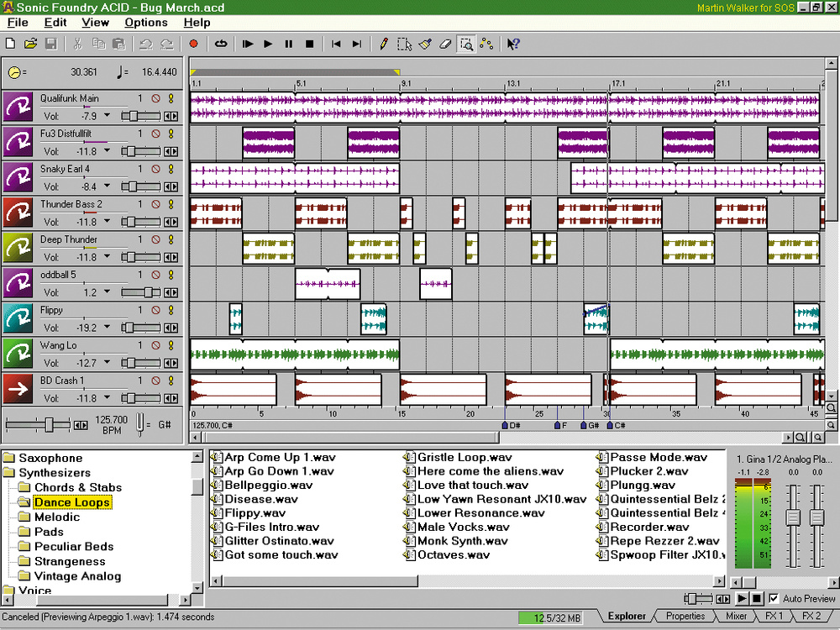Toggle Loop Playback icon in toolbar
840x630 pixels.
coord(221,44)
